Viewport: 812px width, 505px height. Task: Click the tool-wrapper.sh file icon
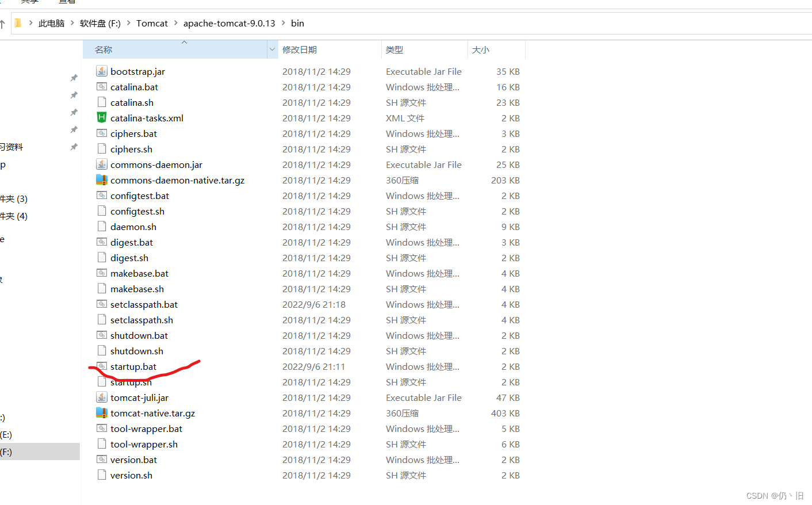tap(102, 444)
